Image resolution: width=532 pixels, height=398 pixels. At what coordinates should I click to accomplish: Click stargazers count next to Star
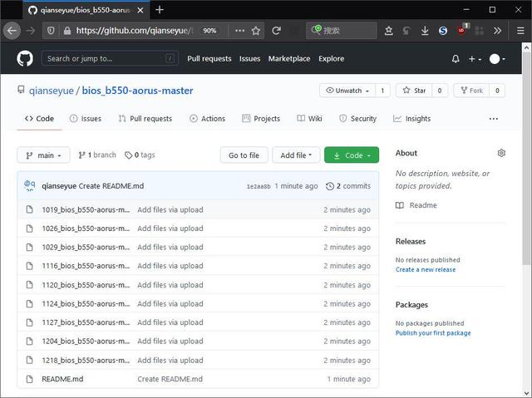(440, 91)
